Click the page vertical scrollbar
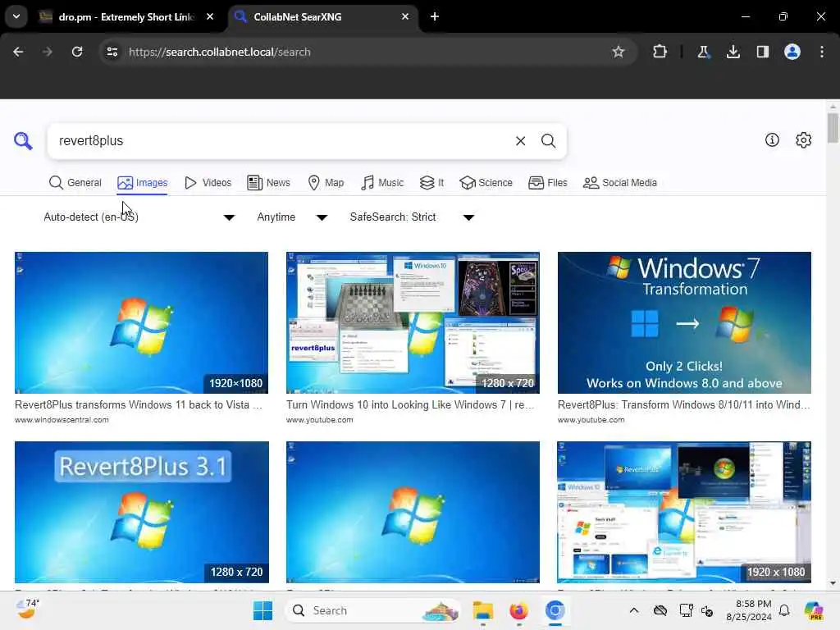 click(833, 129)
